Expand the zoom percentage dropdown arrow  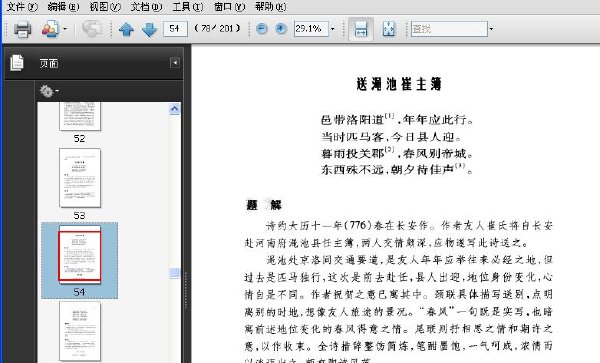click(333, 29)
